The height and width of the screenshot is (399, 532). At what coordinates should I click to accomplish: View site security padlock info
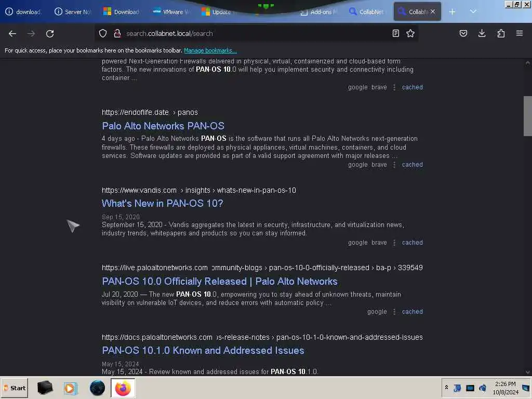[117, 33]
